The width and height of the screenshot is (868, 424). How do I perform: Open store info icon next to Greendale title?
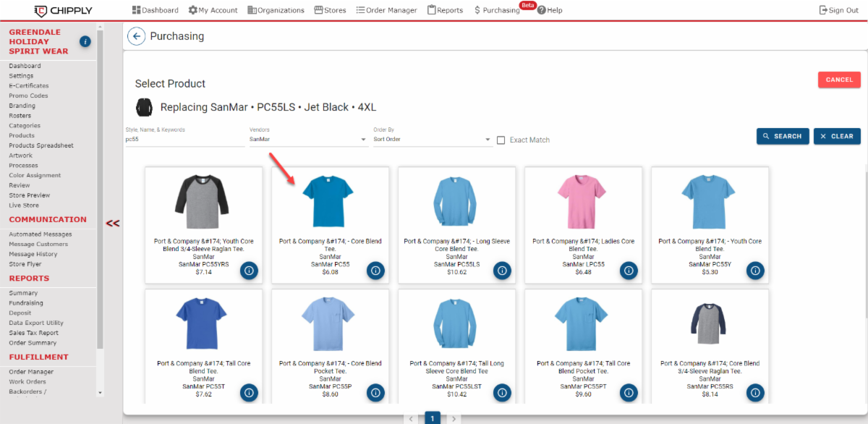coord(85,42)
